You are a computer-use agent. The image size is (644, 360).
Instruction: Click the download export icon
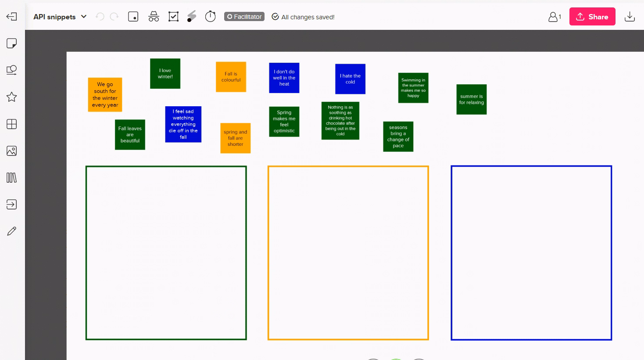tap(630, 17)
